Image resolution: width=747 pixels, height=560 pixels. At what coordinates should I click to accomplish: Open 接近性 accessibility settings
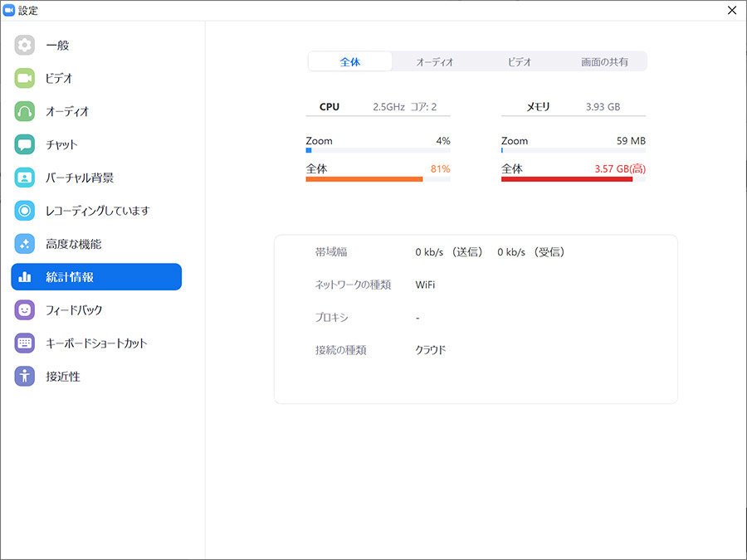point(96,376)
